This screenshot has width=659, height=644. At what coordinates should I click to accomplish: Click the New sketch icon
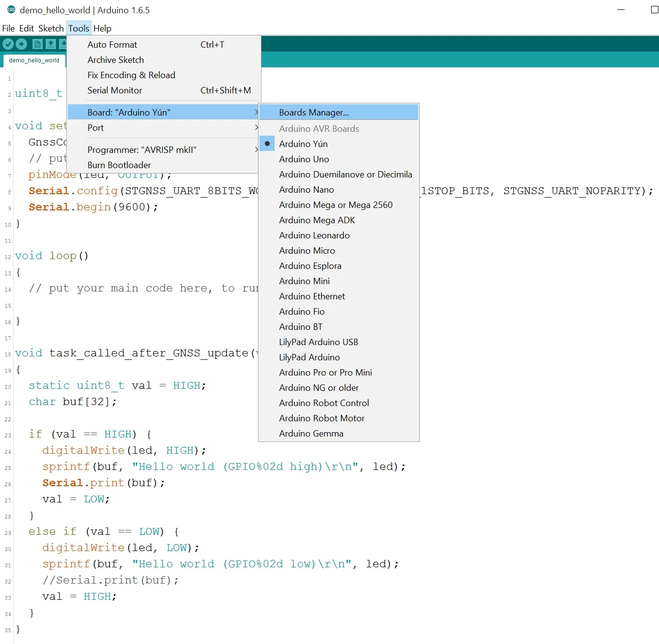37,44
